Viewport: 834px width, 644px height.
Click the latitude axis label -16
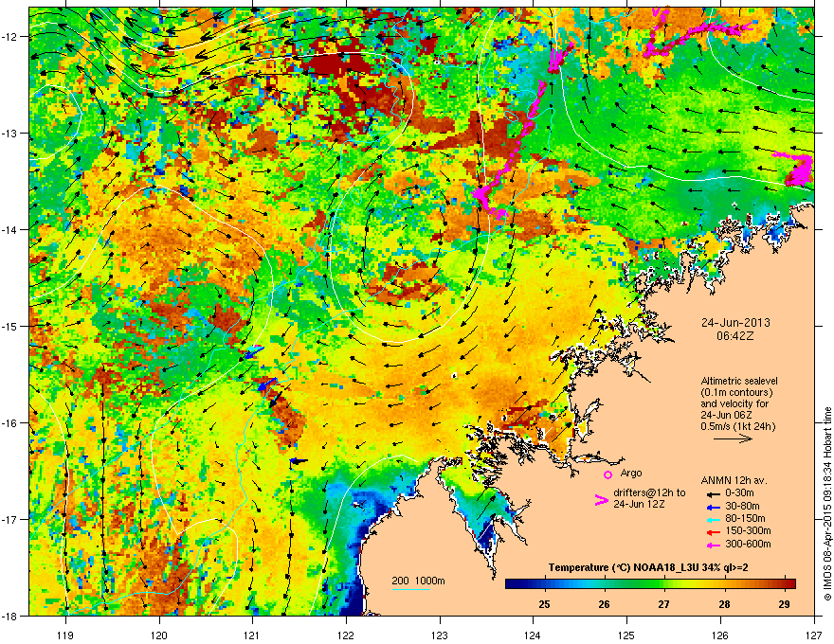pyautogui.click(x=10, y=423)
